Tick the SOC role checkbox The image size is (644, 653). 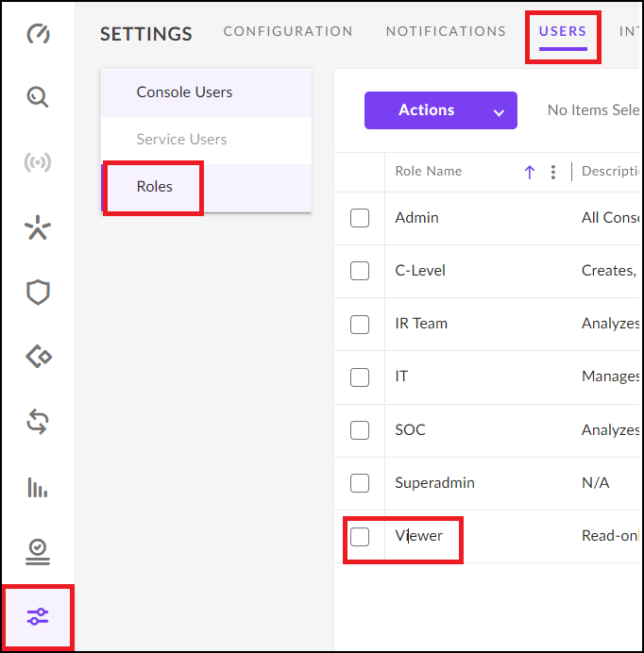[x=360, y=430]
